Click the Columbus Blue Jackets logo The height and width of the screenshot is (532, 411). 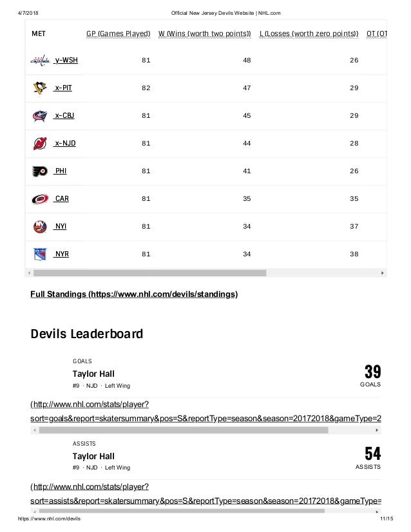pyautogui.click(x=40, y=116)
